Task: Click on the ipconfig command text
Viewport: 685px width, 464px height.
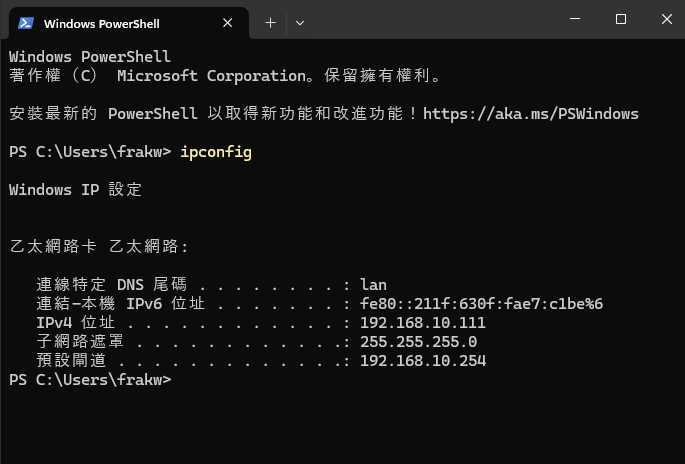Action: coord(216,151)
